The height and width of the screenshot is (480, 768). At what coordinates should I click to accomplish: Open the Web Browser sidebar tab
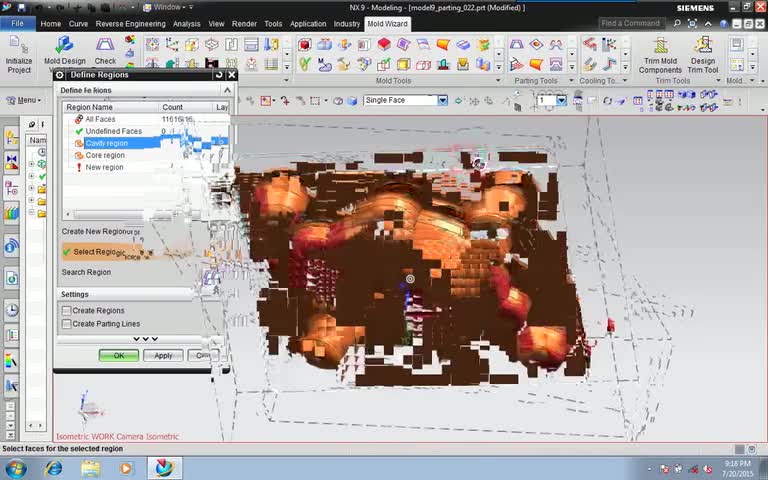(x=11, y=279)
